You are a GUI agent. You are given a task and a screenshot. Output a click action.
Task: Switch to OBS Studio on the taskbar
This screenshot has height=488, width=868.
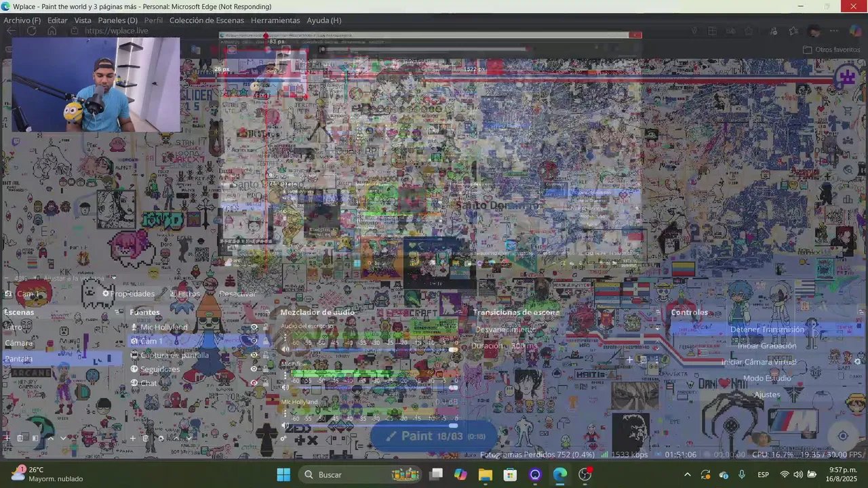click(x=585, y=474)
